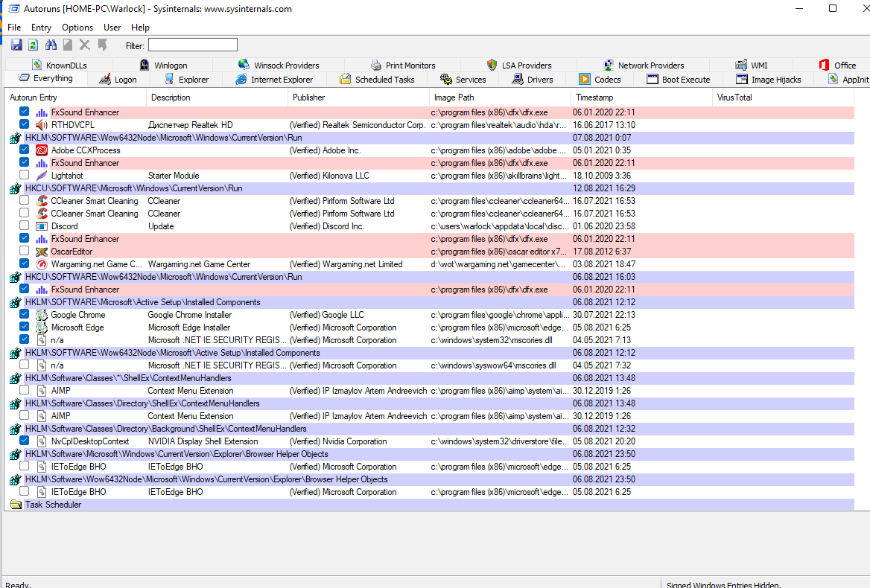Switch to the KnownDLLs tab
870x588 pixels.
[x=60, y=65]
